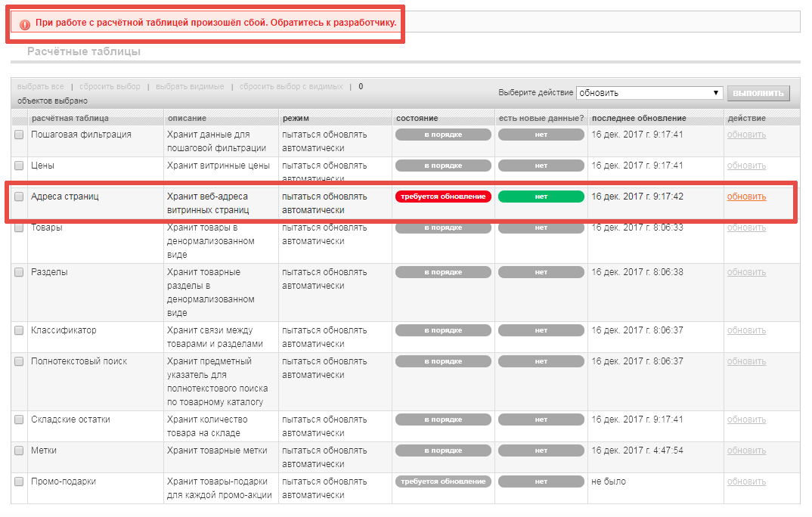
Task: Check the Метки row checkbox
Action: point(19,450)
